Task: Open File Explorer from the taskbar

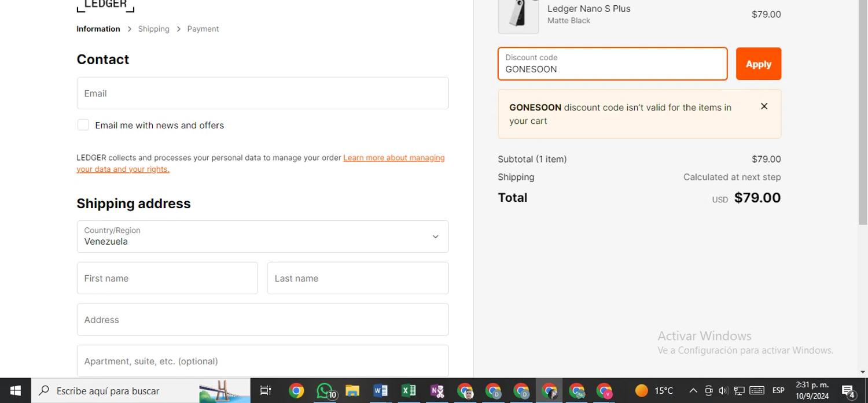Action: [352, 391]
